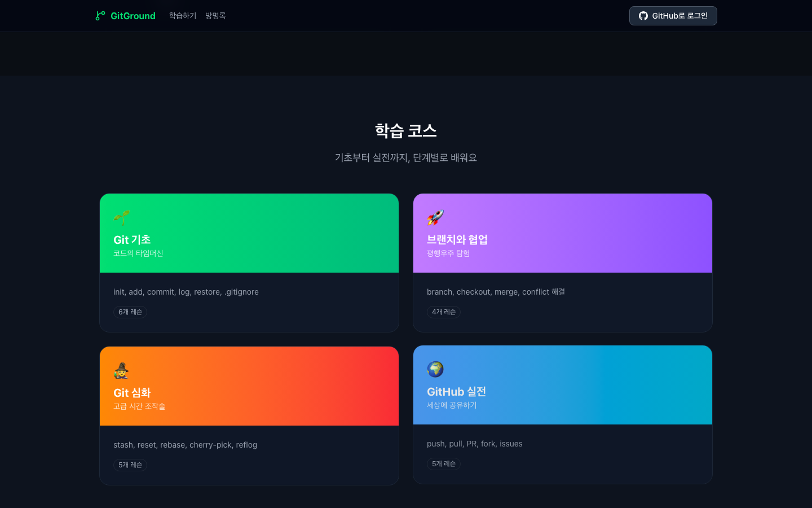Go to home via GitGround brand text
The height and width of the screenshot is (508, 812).
[x=133, y=16]
